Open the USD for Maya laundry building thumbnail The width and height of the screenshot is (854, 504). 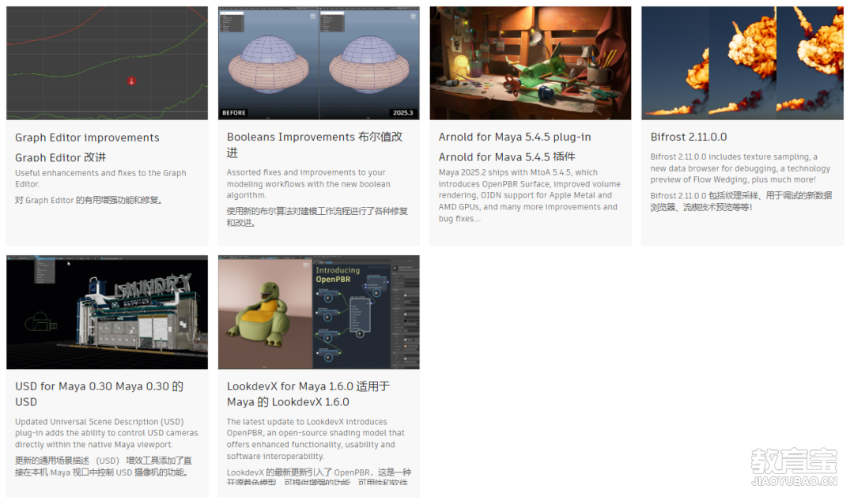pos(107,312)
